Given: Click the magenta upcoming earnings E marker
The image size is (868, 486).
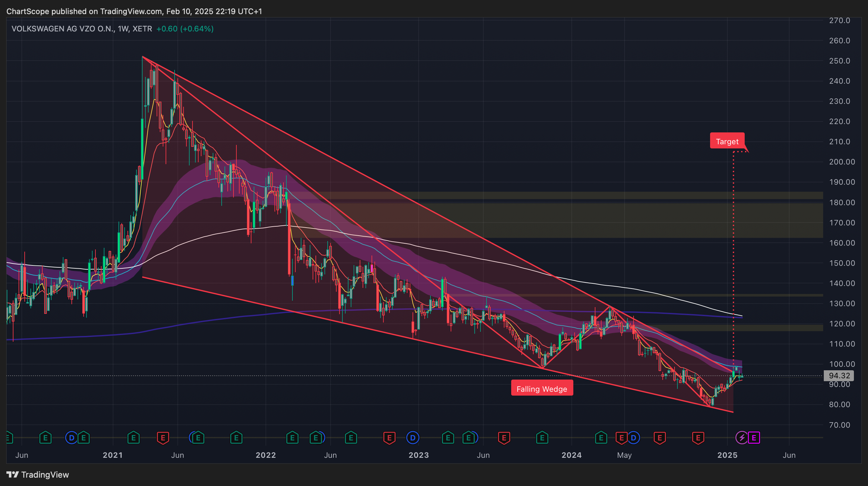Looking at the screenshot, I should point(754,438).
